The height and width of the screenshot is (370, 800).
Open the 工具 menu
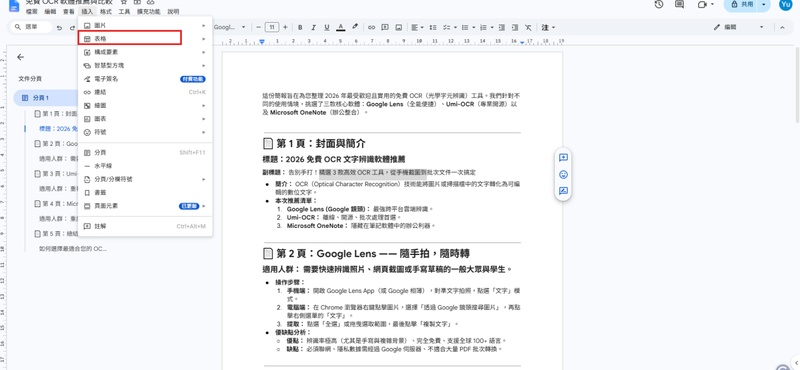click(124, 11)
